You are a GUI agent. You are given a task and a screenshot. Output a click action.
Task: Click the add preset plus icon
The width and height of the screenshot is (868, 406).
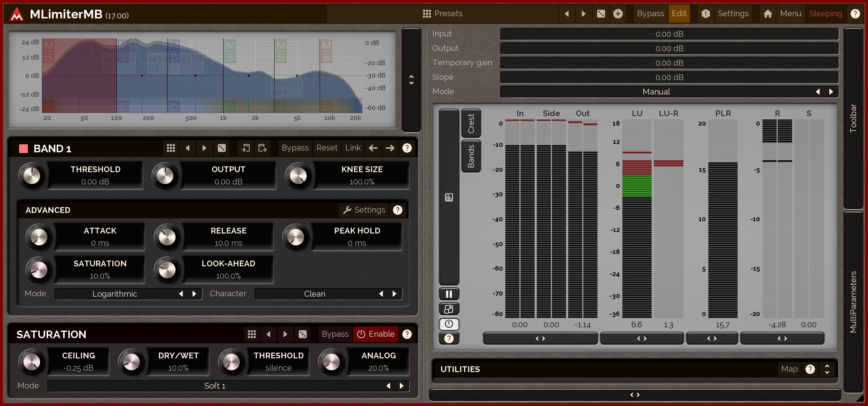click(x=618, y=14)
